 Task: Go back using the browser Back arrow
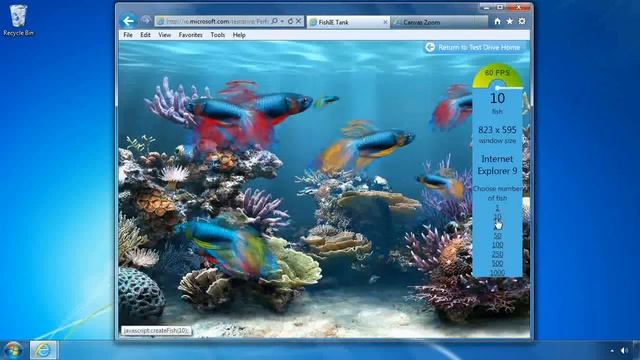tap(129, 21)
